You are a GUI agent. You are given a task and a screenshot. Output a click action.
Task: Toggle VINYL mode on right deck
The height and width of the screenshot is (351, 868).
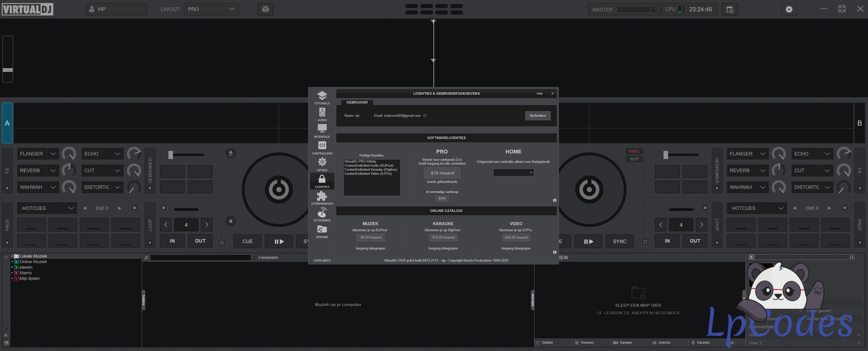click(634, 151)
